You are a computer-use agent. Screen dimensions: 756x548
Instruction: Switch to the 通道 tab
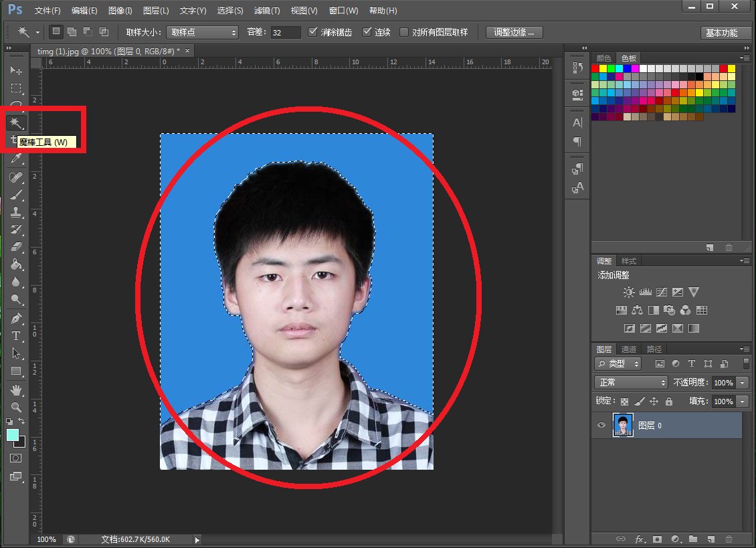coord(629,349)
